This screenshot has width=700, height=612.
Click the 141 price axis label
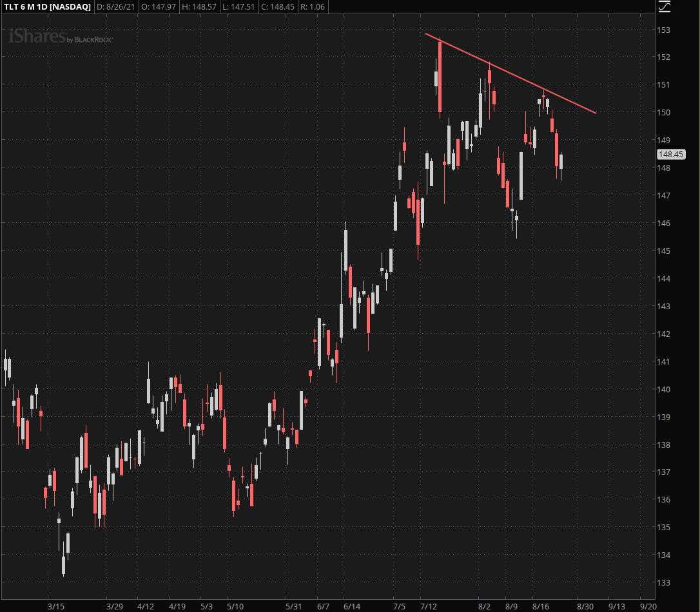tap(664, 361)
